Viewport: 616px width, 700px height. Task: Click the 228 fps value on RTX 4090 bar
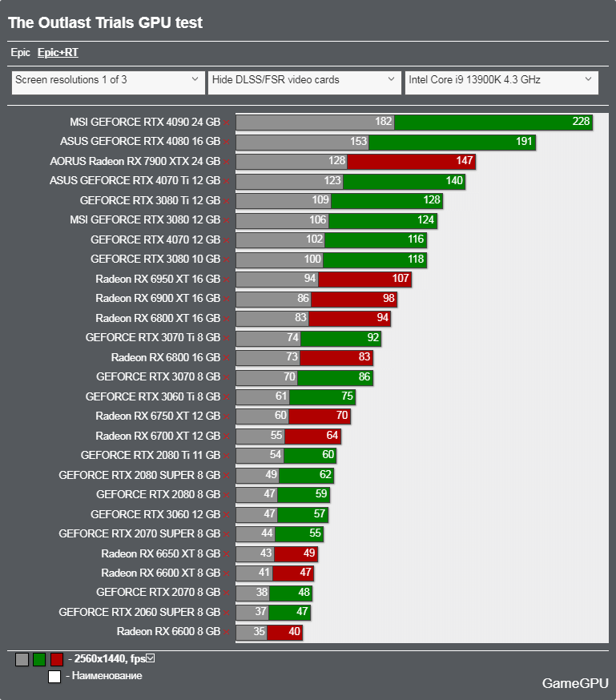[x=582, y=122]
